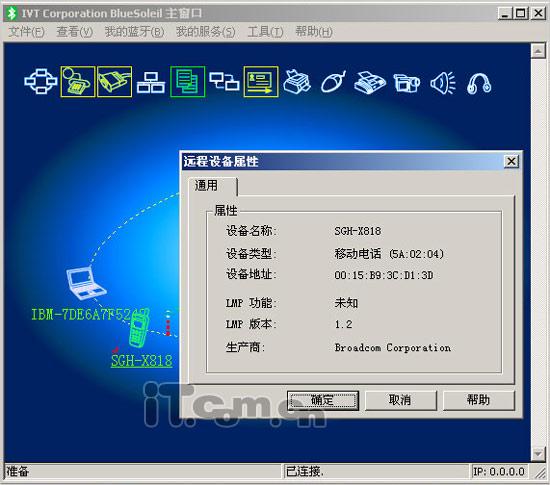Click the 已连接 status bar text
Viewport: 550px width, 485px height.
(304, 472)
